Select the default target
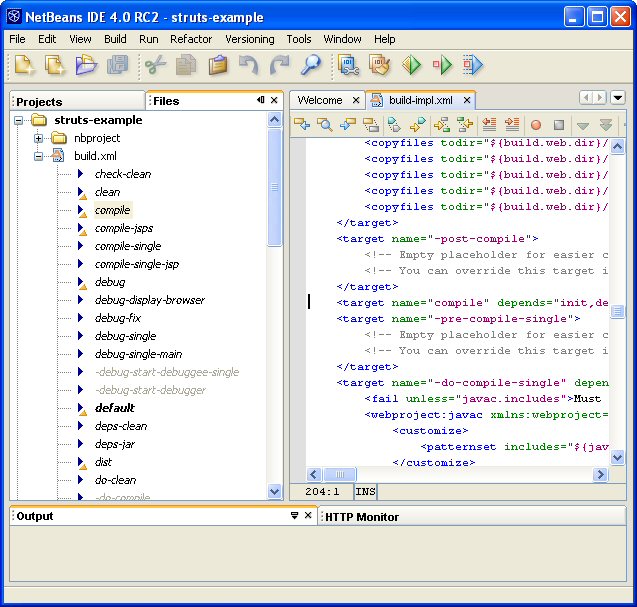Image resolution: width=637 pixels, height=607 pixels. click(x=115, y=408)
